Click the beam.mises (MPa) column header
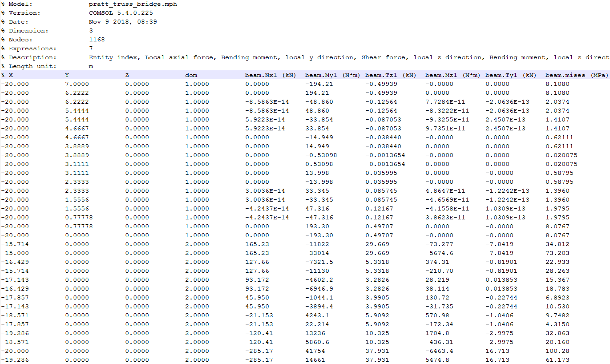 [577, 75]
